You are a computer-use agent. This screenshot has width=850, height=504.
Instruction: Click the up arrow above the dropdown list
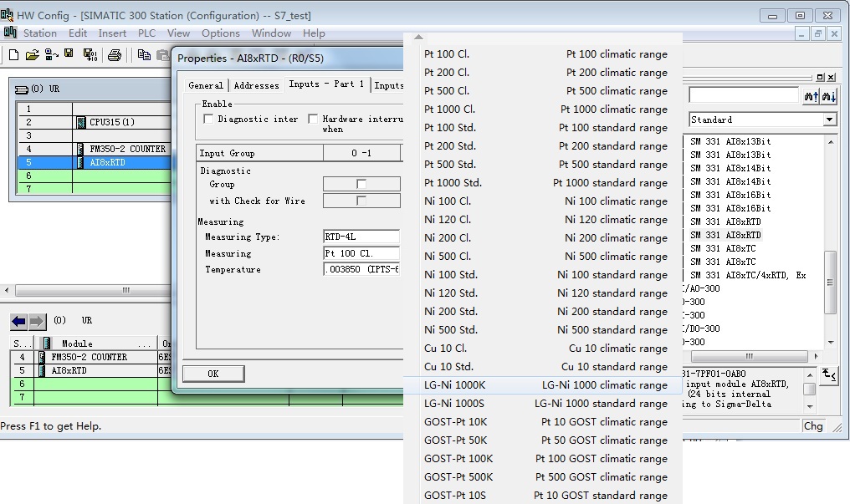tap(418, 38)
